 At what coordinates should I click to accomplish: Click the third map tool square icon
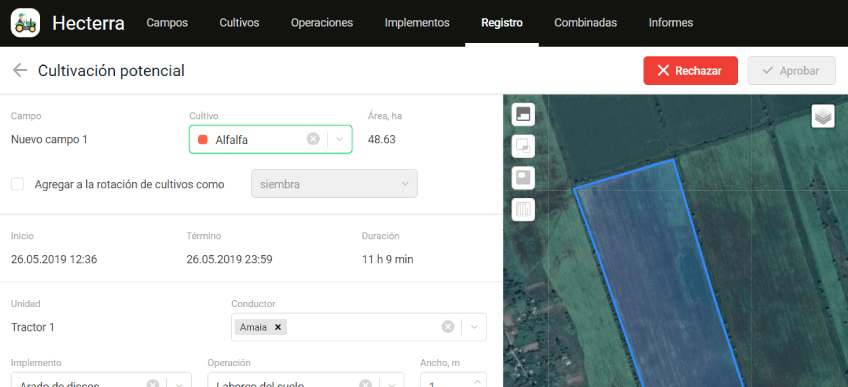click(523, 178)
